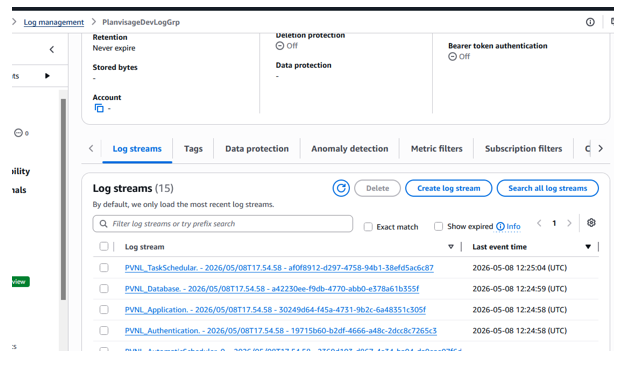The width and height of the screenshot is (631, 376).
Task: Open the Log management breadcrumb link
Action: (x=54, y=22)
